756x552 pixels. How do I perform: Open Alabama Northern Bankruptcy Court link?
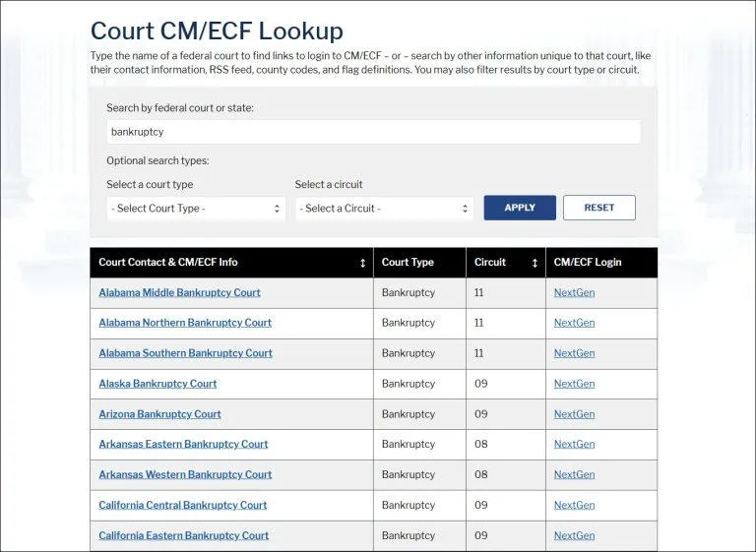(x=185, y=323)
